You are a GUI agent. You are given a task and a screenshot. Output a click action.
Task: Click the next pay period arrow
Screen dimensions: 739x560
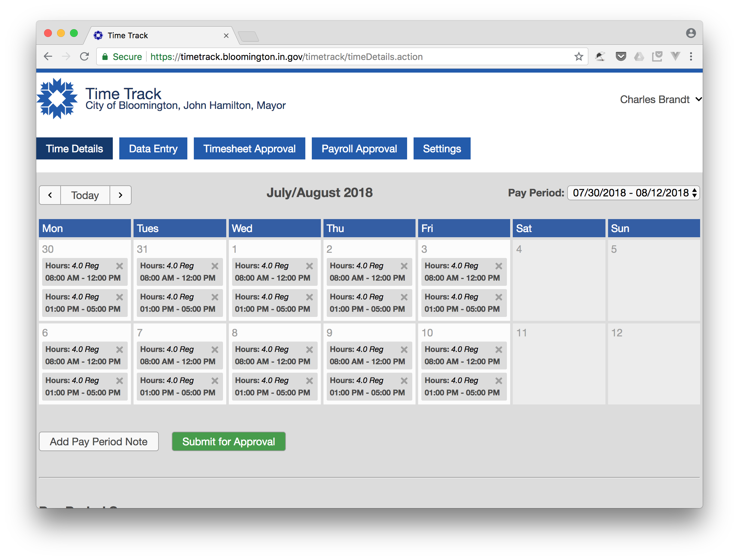120,195
